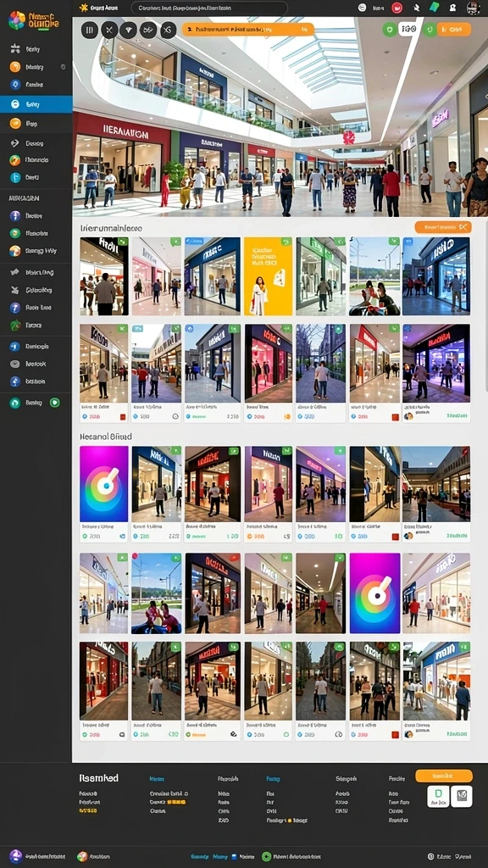This screenshot has width=488, height=868.
Task: Click the orange button in the footer
Action: click(x=444, y=776)
